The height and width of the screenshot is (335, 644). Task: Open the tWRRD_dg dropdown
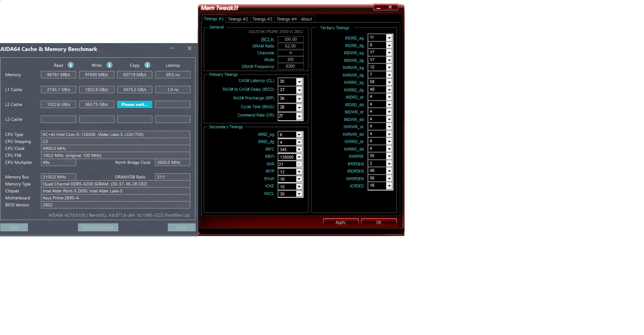389,90
